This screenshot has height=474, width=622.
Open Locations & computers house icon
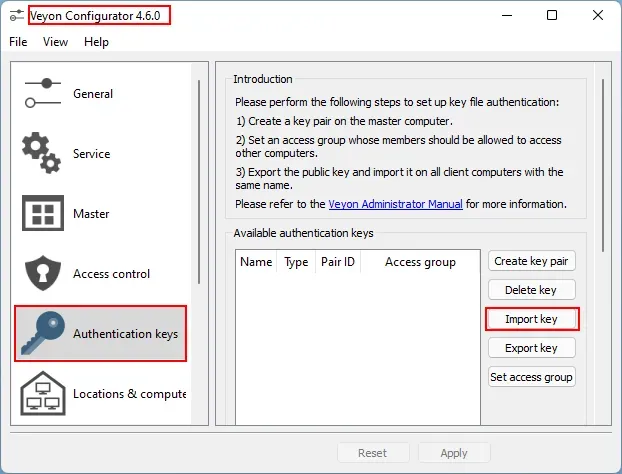43,394
